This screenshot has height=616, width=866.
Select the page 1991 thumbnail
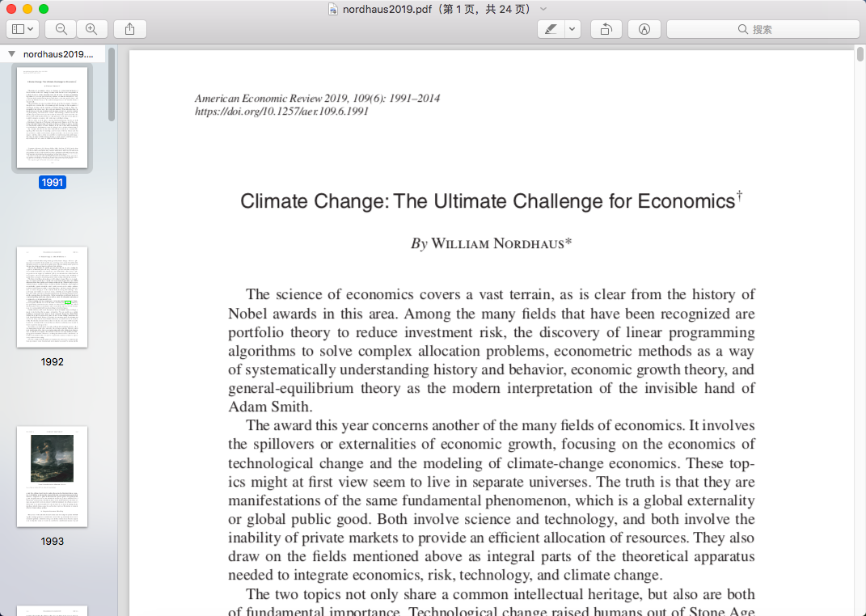point(52,117)
